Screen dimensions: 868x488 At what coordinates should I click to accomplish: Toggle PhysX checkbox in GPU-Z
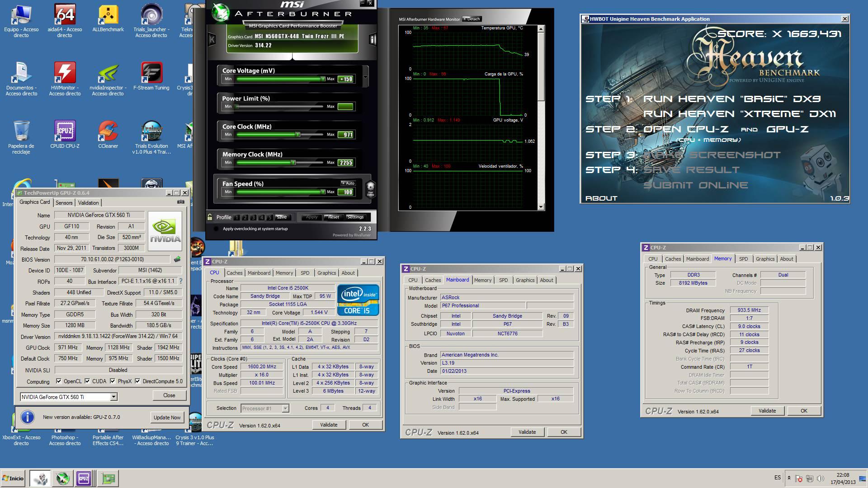[x=113, y=381]
